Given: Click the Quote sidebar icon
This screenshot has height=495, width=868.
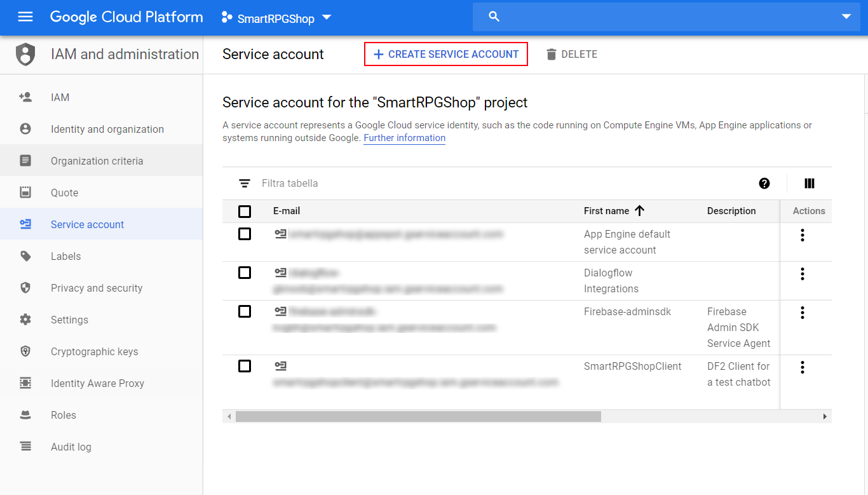Looking at the screenshot, I should coord(25,193).
